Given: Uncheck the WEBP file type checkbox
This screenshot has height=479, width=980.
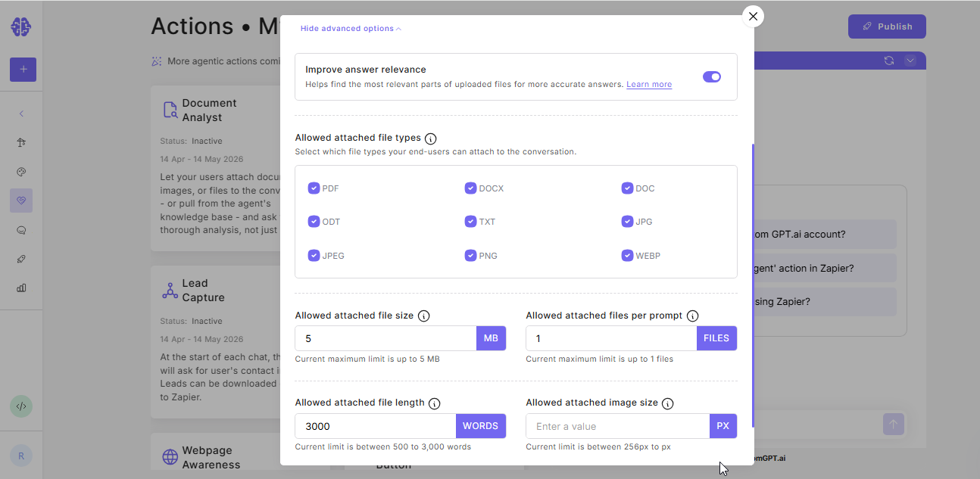Looking at the screenshot, I should coord(627,256).
